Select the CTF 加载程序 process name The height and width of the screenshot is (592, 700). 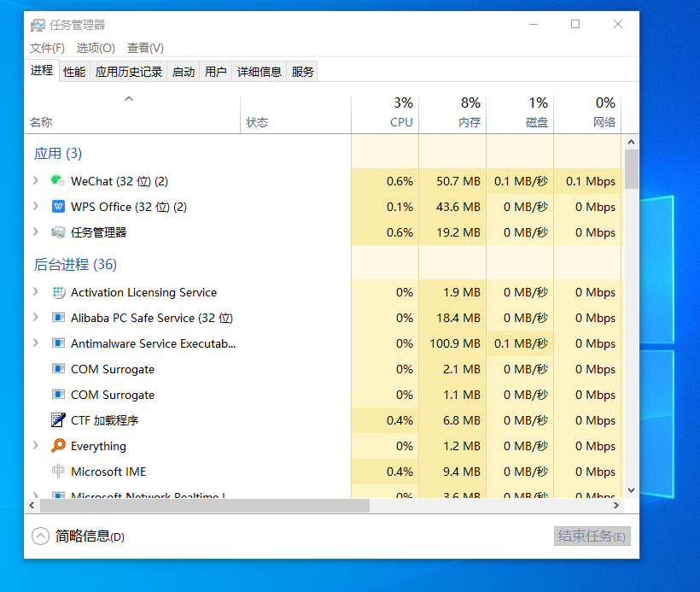[104, 420]
